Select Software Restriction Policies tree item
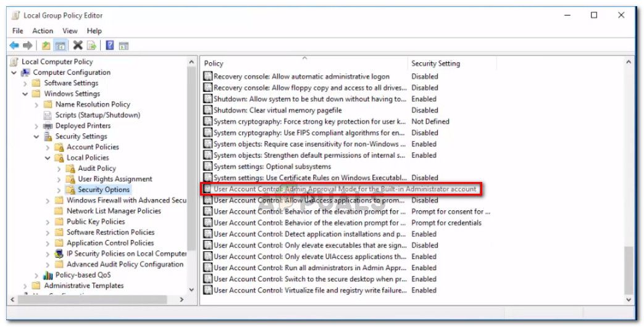Image resolution: width=644 pixels, height=327 pixels. [111, 232]
